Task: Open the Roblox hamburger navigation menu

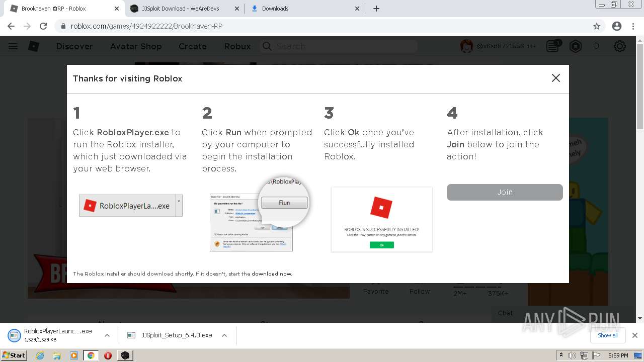Action: [x=13, y=46]
